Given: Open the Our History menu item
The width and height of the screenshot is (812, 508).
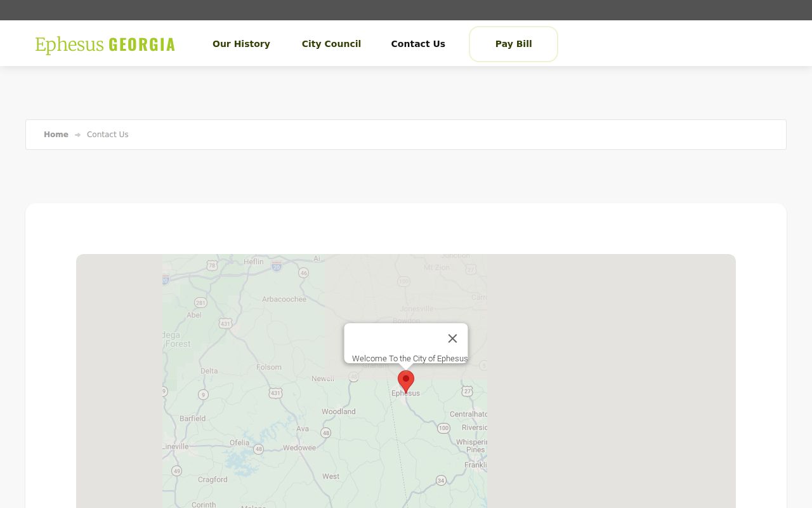Looking at the screenshot, I should pyautogui.click(x=241, y=44).
